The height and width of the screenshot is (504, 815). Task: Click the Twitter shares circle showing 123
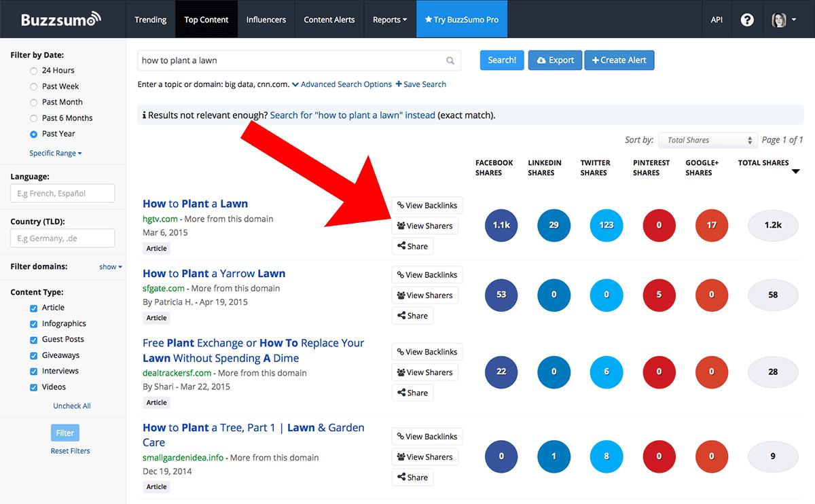pos(606,226)
